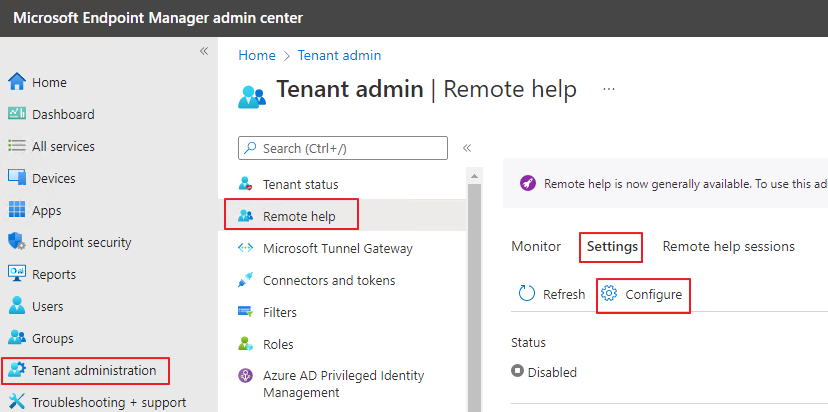Viewport: 828px width, 412px height.
Task: Open Troubleshooting + support in sidebar
Action: (x=109, y=402)
